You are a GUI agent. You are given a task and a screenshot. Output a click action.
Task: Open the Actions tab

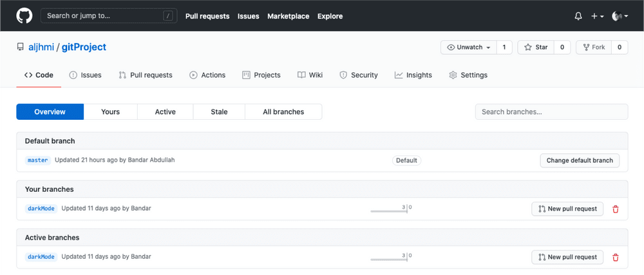207,75
